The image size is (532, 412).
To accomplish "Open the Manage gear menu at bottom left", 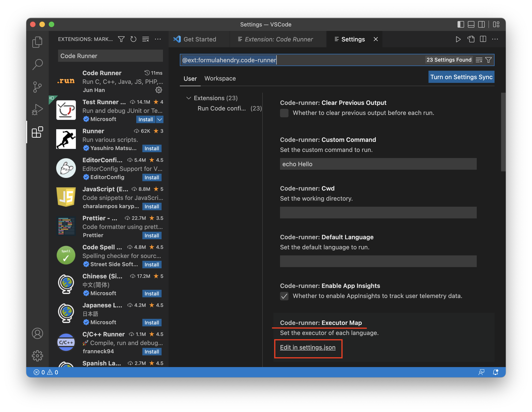I will point(37,356).
